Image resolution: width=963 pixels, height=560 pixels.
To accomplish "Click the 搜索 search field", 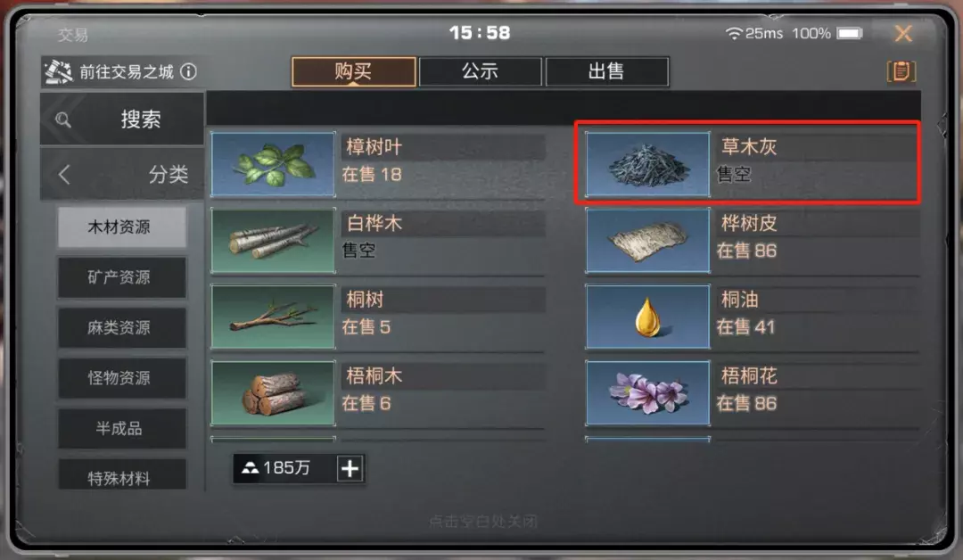I will click(x=122, y=119).
